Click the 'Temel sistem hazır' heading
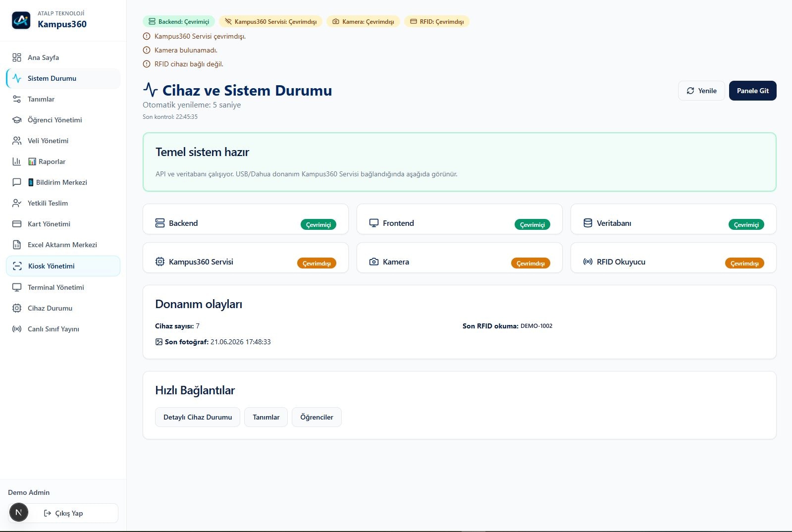792x532 pixels. pyautogui.click(x=202, y=152)
